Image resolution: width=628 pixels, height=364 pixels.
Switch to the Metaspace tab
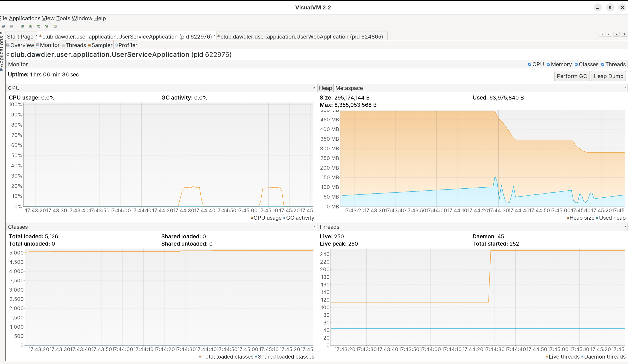[x=349, y=88]
